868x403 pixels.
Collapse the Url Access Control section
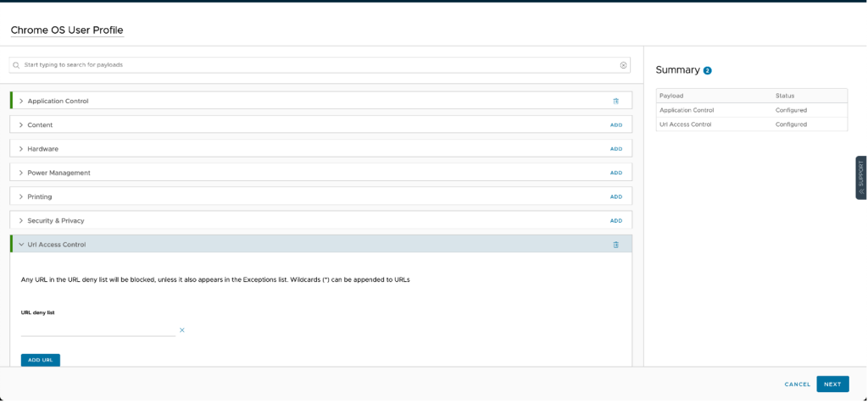21,245
